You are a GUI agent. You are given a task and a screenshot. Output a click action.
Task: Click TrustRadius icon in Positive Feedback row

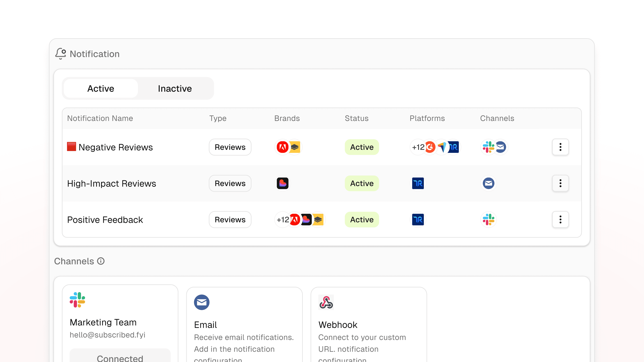[x=418, y=220]
